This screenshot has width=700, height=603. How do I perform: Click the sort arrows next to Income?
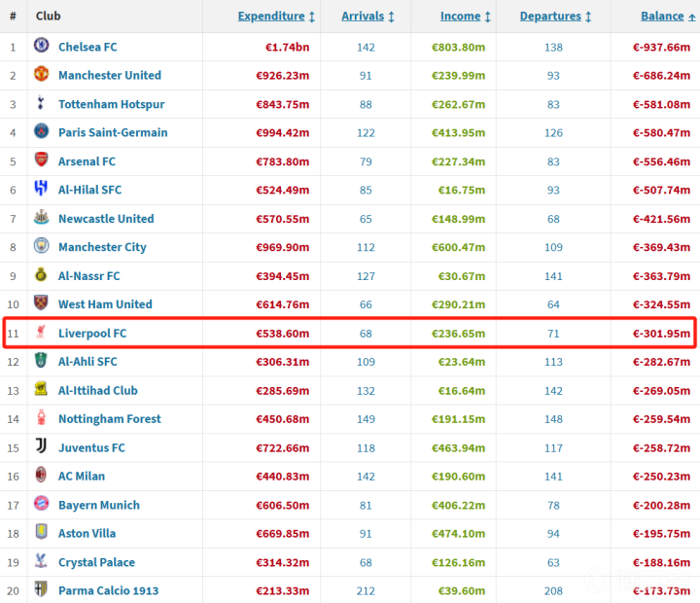(487, 17)
